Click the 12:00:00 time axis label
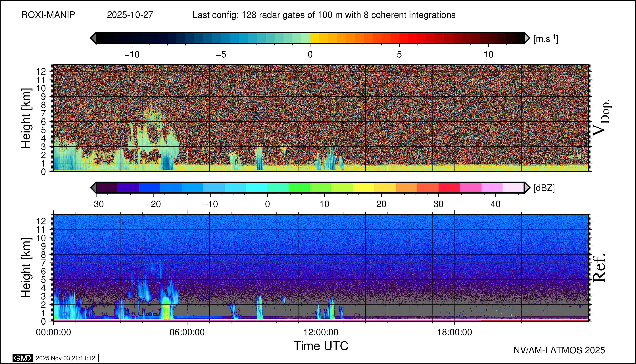The height and width of the screenshot is (364, 636). pos(321,332)
